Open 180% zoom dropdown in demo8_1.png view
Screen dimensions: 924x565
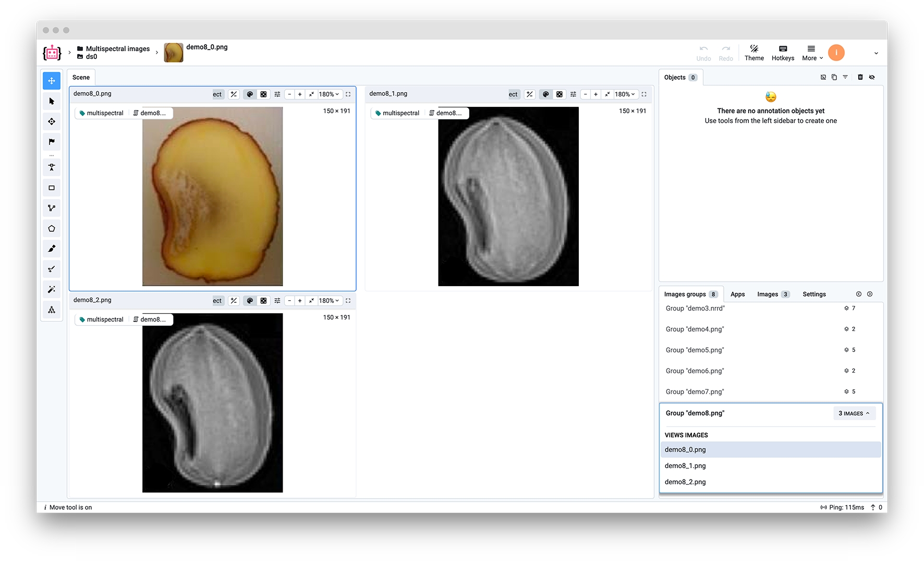(x=625, y=94)
